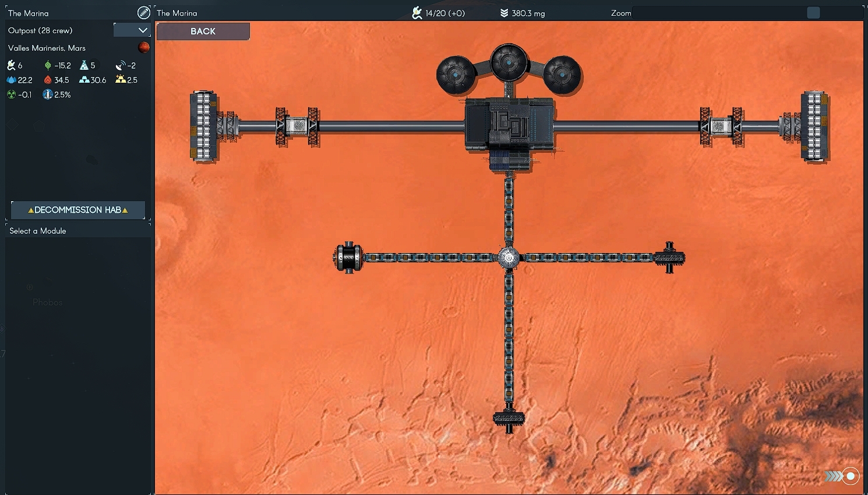Open the dropdown beside Outpost crew count
868x495 pixels.
click(x=132, y=30)
